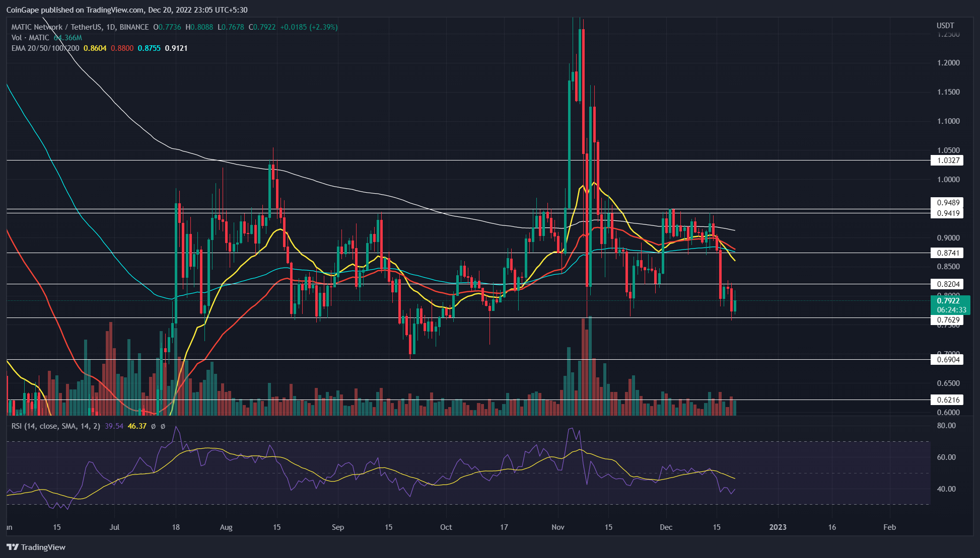Click the 0.8500 tick on price axis
Viewport: 980px width, 558px height.
[948, 267]
